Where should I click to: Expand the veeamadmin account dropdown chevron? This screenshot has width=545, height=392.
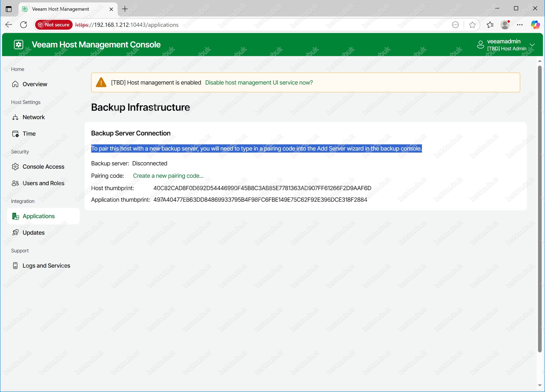[532, 45]
